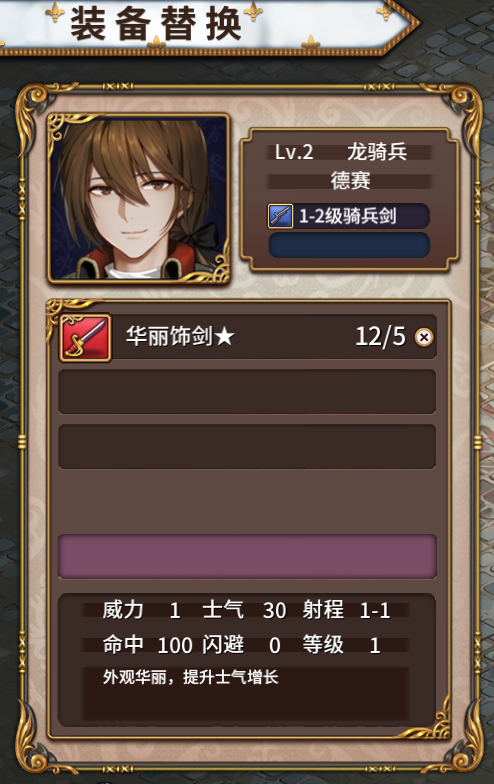Click the purple bar slot
Viewport: 494px width, 784px height.
pos(247,556)
